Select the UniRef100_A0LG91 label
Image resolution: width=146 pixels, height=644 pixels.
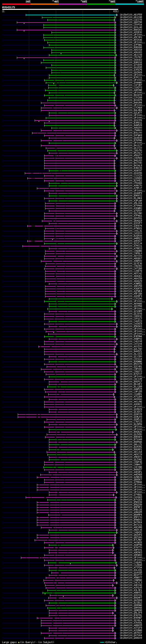(131, 570)
